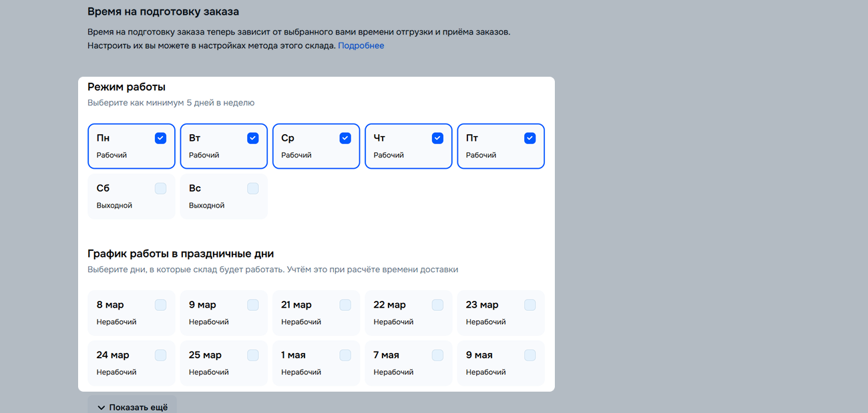Uncheck the Чт checkbox
The height and width of the screenshot is (413, 868).
pos(437,138)
